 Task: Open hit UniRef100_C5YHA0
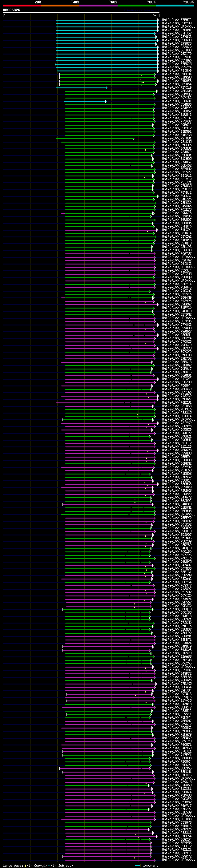(177, 61)
